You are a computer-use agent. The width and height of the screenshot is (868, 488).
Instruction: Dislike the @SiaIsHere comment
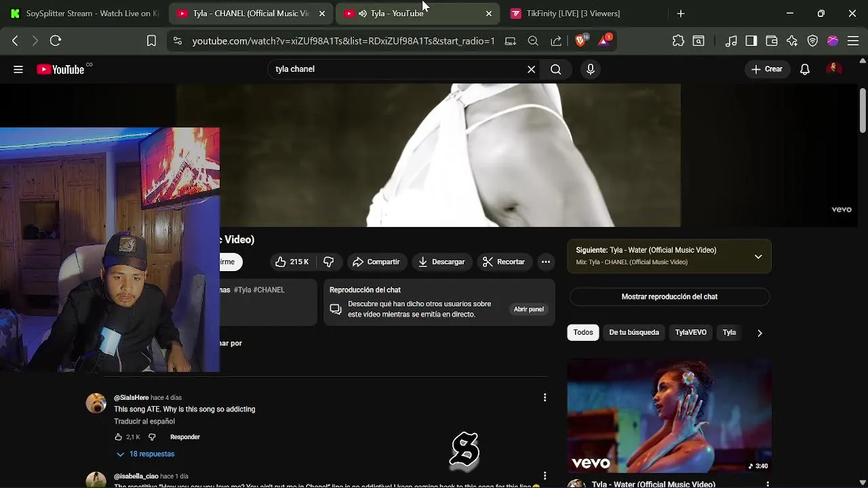[152, 437]
